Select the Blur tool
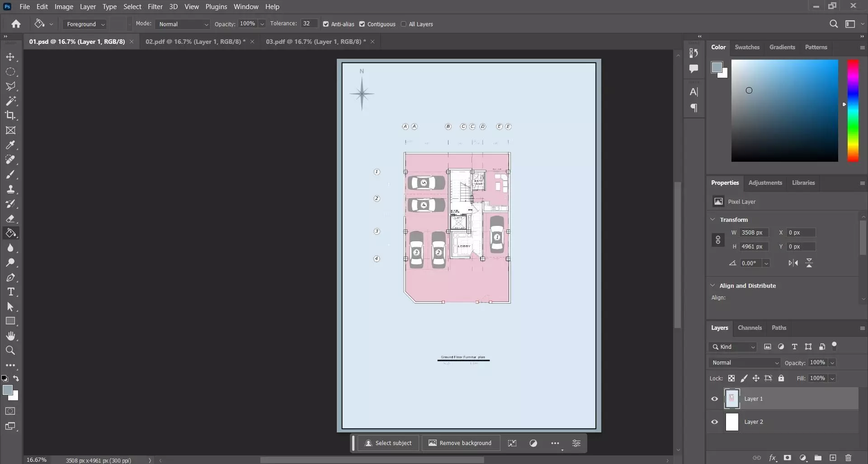The height and width of the screenshot is (464, 868). click(x=10, y=248)
